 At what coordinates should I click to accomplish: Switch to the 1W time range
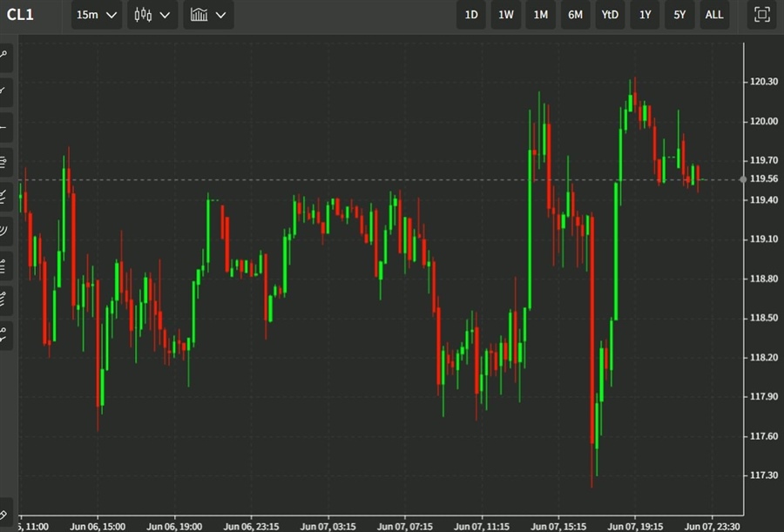(506, 15)
